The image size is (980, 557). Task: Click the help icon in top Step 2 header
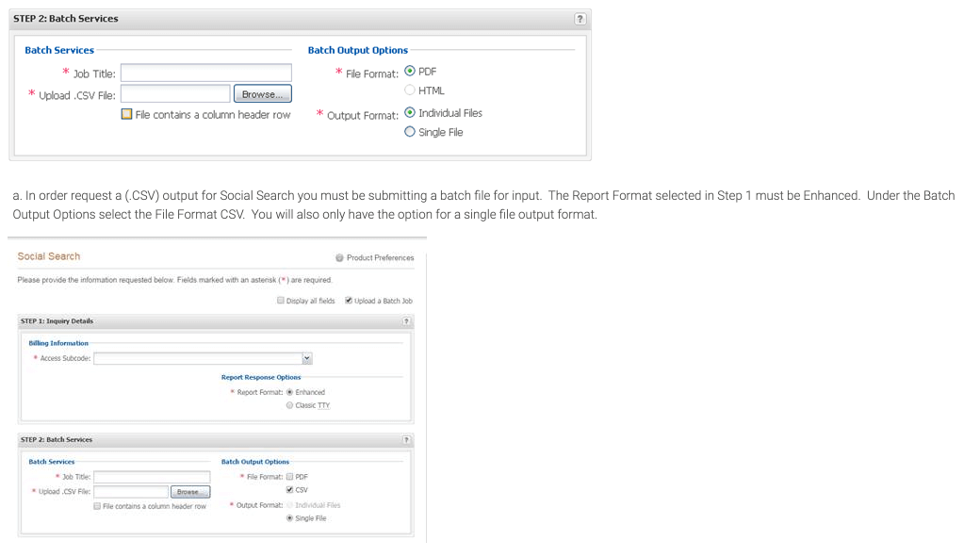click(580, 19)
